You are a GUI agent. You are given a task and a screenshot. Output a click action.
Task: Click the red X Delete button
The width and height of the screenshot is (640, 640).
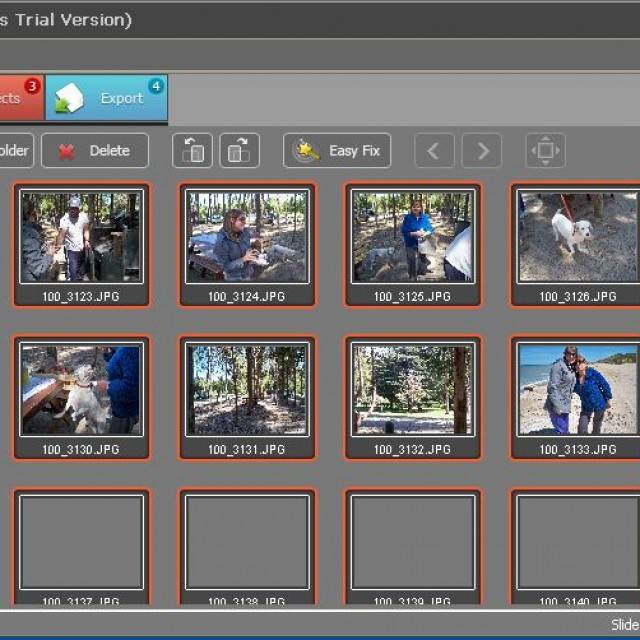click(x=95, y=151)
